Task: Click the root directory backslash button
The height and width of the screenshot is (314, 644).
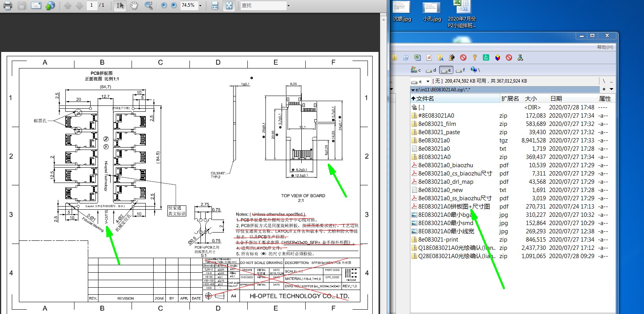Action: (x=604, y=81)
